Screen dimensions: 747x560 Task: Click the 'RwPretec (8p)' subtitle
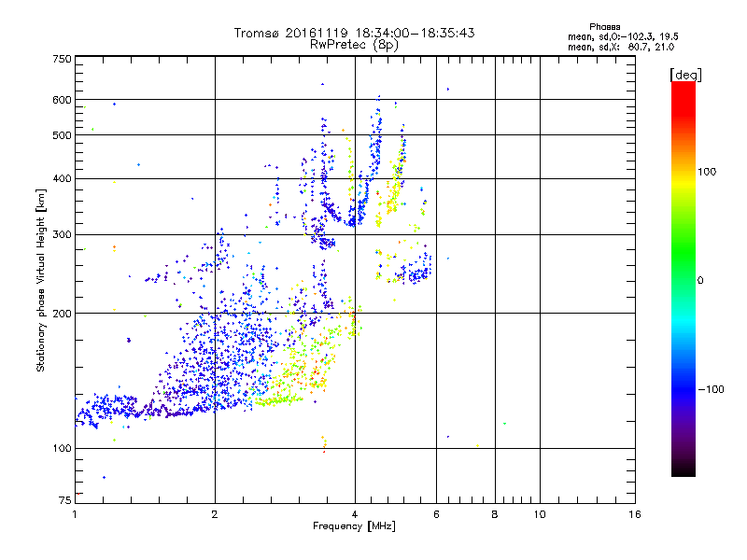pos(354,45)
